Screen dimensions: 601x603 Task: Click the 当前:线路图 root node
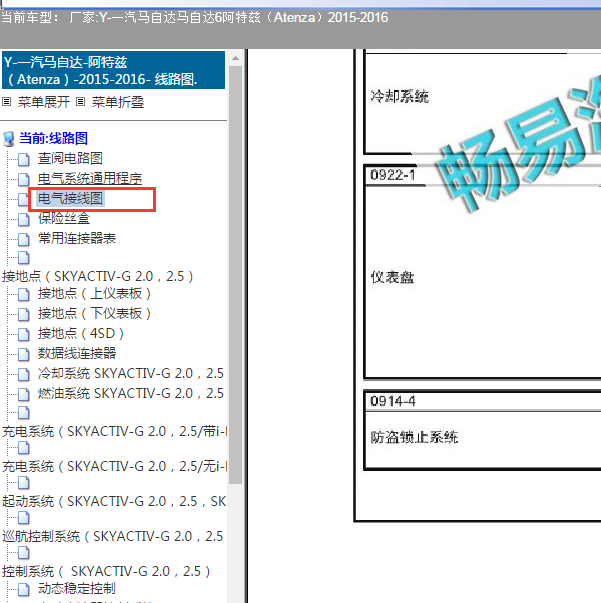tap(53, 138)
